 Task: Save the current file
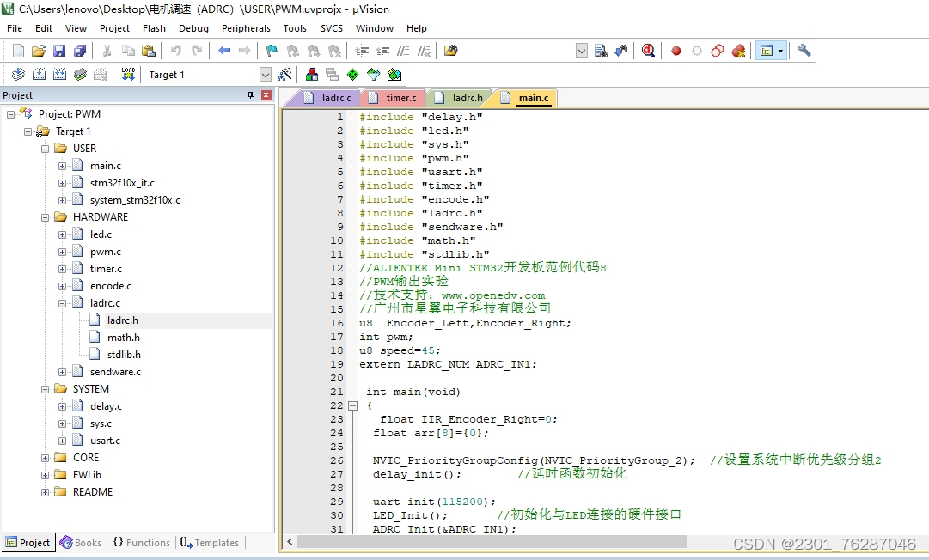pos(59,51)
